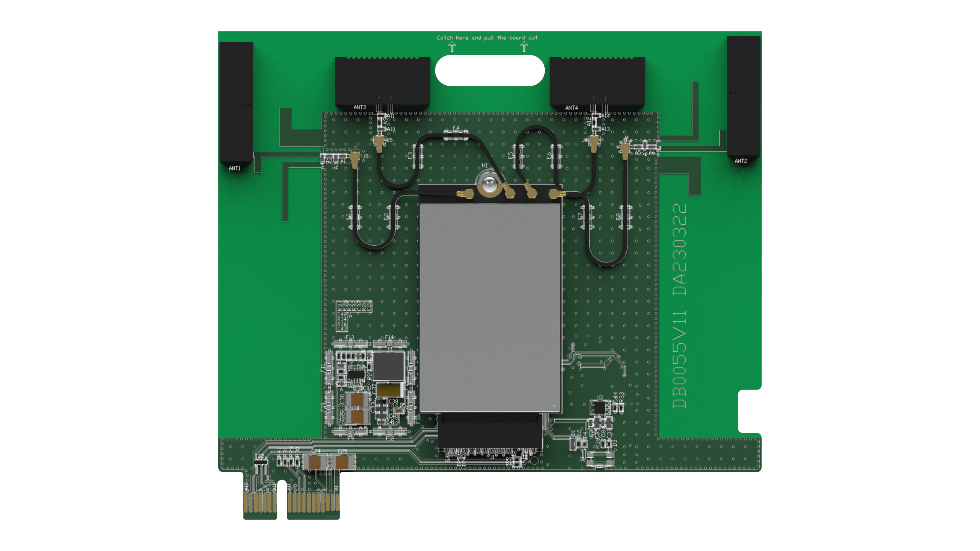
Task: Select the black M.2 socket connector below shield
Action: coord(490,432)
